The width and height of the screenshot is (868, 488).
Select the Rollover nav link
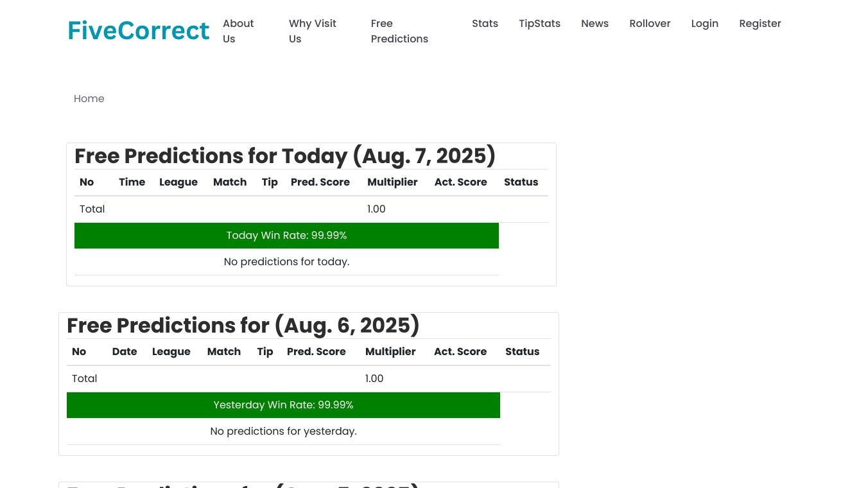(x=650, y=24)
